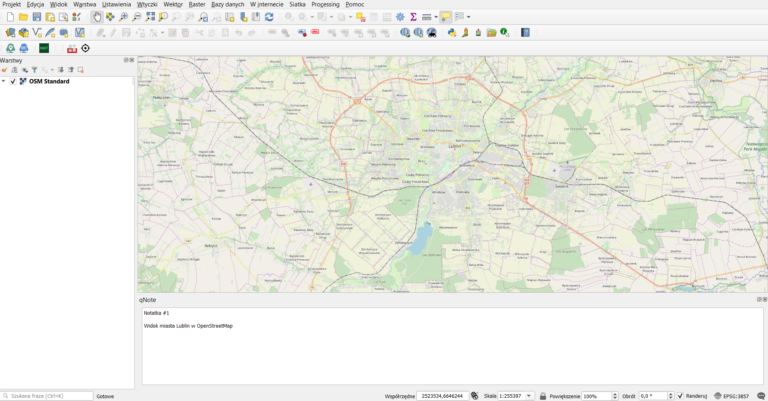The image size is (768, 401).
Task: Collapse the OSM Standard layer tree arrow
Action: click(4, 81)
